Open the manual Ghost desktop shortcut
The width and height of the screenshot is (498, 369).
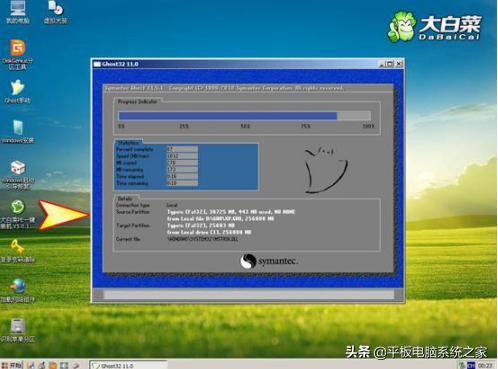click(x=17, y=92)
